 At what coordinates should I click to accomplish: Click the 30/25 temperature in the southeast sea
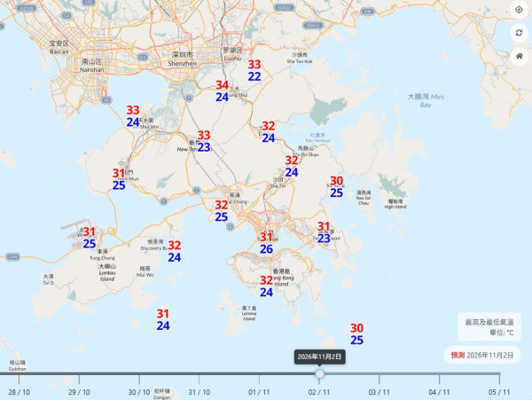357,333
